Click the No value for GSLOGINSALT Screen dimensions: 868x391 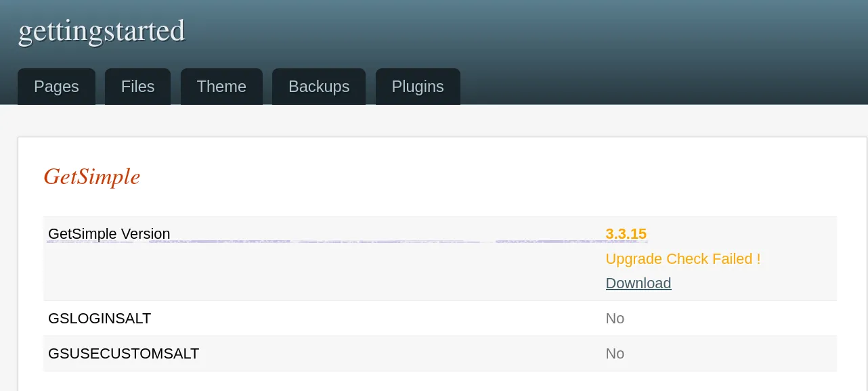tap(615, 318)
